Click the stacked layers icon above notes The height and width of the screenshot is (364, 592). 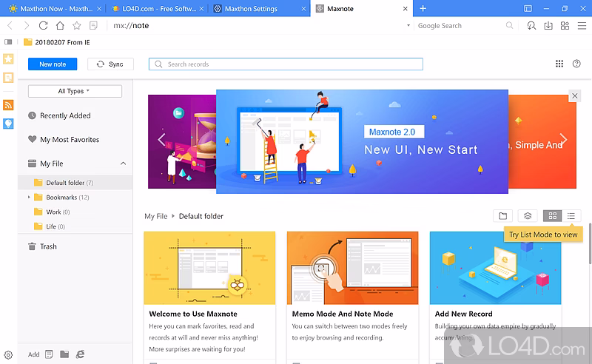(x=528, y=216)
